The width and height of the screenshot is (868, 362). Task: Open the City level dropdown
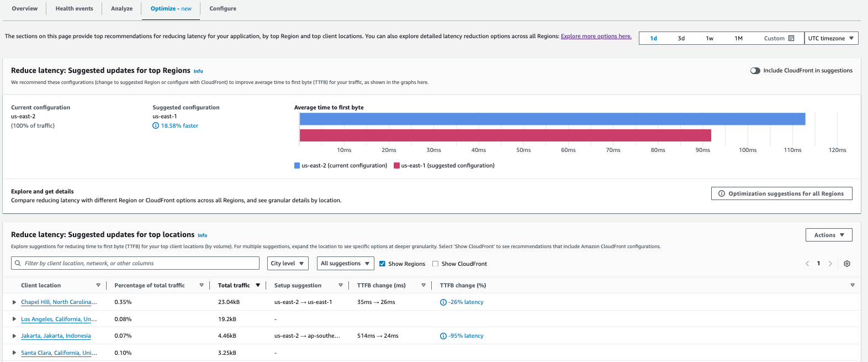click(288, 264)
